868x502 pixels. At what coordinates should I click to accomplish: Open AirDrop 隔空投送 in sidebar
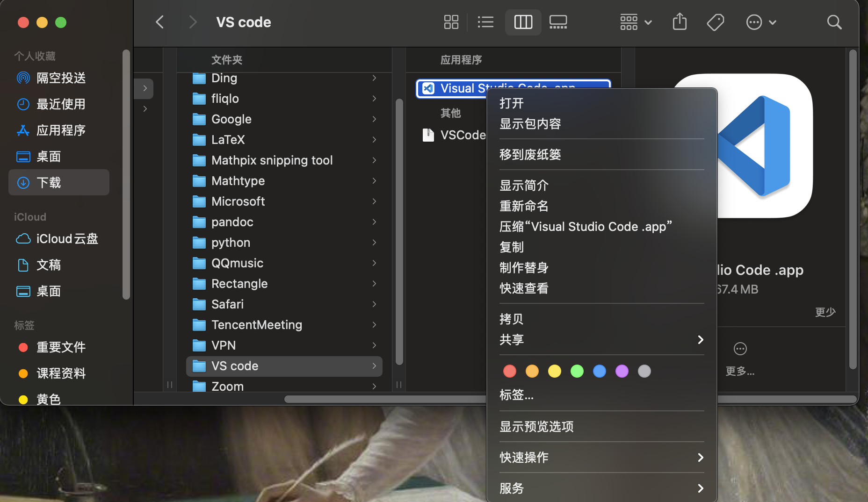(x=59, y=78)
